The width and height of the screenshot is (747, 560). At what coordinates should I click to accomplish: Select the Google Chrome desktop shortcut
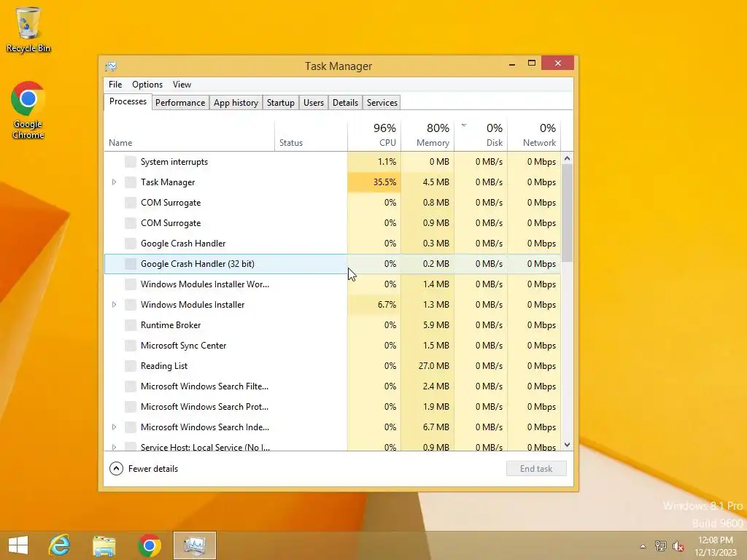[x=28, y=111]
